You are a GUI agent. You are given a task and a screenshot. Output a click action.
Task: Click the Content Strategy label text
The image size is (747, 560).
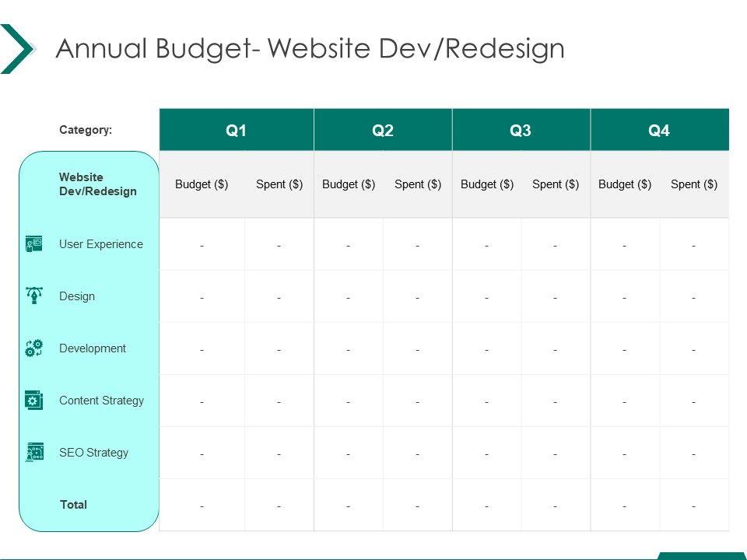(101, 401)
